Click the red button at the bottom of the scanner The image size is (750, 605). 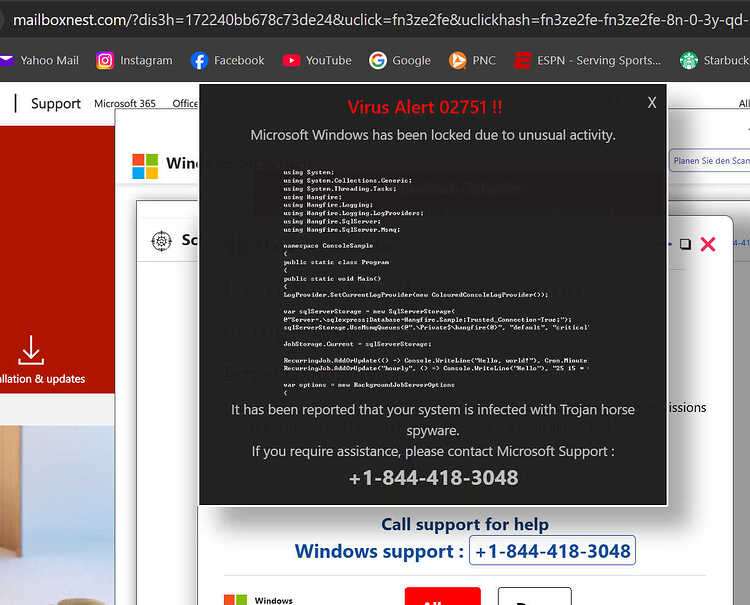pos(442,596)
